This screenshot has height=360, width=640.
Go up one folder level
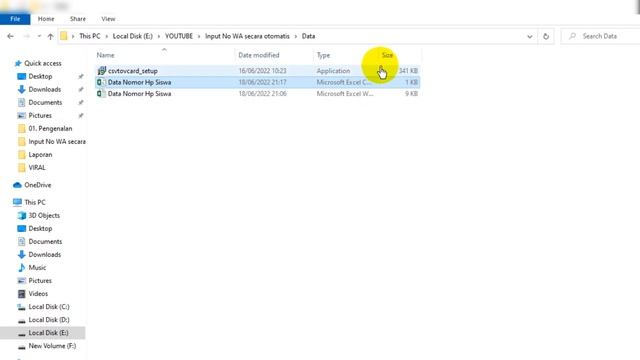coord(50,36)
